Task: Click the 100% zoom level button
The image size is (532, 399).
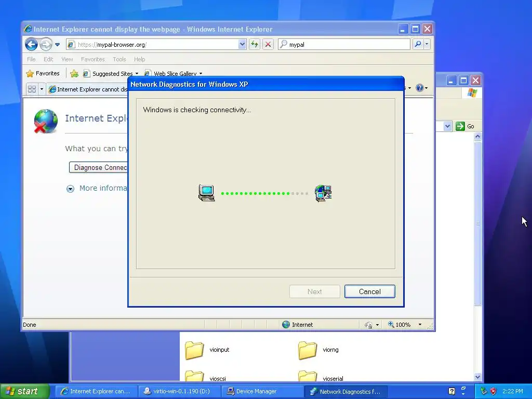Action: [x=400, y=325]
